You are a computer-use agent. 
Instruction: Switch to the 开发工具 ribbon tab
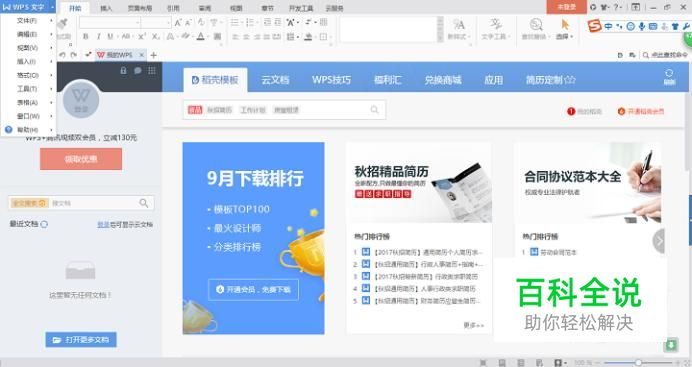tap(301, 8)
